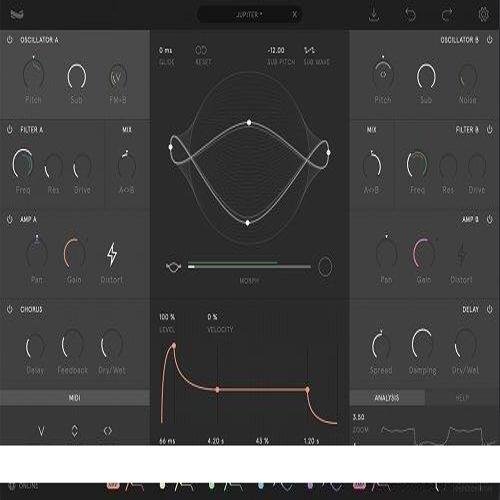Click the Amp A Distort lightning icon
This screenshot has width=500, height=500.
112,254
